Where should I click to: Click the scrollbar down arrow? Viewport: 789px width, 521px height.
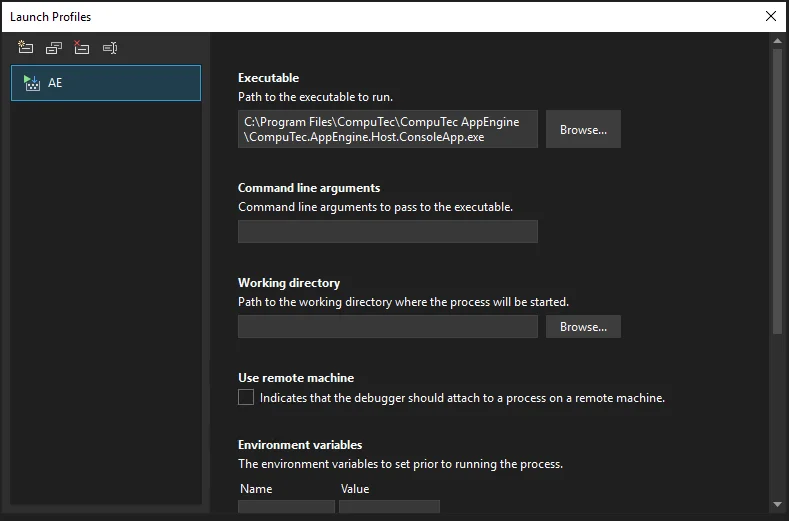point(777,504)
